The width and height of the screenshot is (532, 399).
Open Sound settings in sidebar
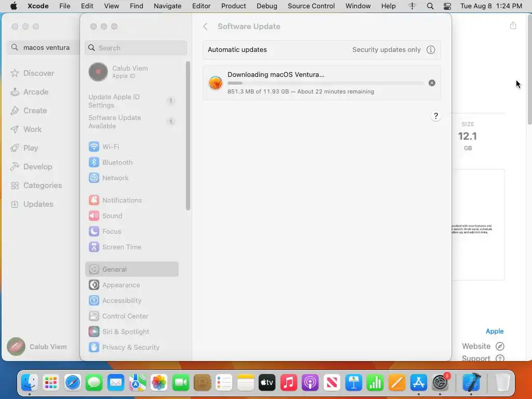tap(131, 216)
